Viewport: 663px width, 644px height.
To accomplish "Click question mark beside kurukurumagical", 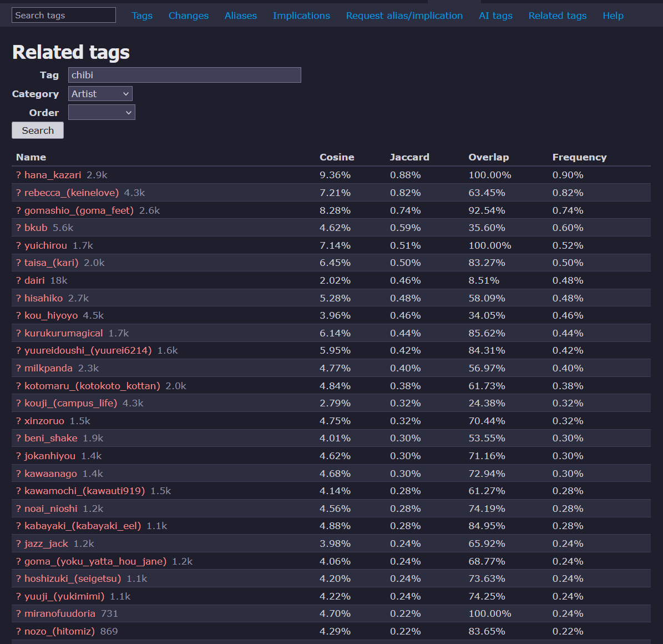I will [x=18, y=334].
